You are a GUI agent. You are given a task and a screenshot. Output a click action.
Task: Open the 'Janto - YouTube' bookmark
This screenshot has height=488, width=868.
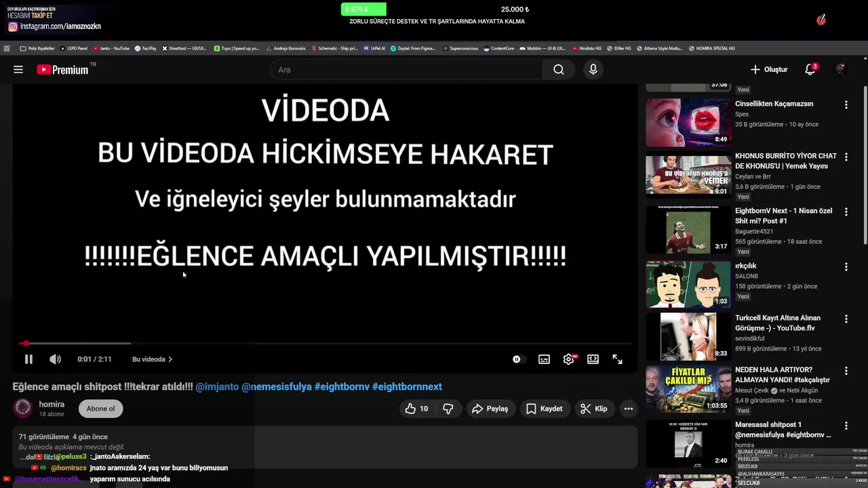[111, 49]
